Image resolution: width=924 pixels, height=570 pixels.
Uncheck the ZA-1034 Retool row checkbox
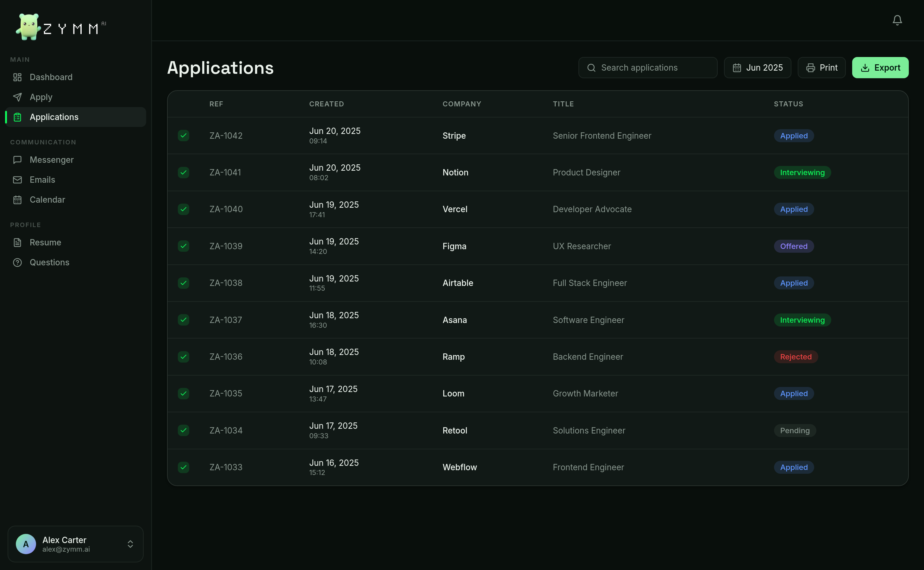(184, 431)
